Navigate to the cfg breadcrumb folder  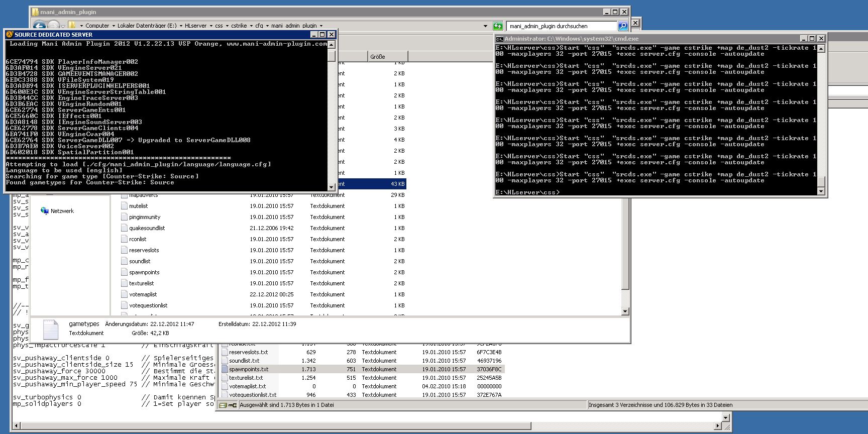click(259, 26)
